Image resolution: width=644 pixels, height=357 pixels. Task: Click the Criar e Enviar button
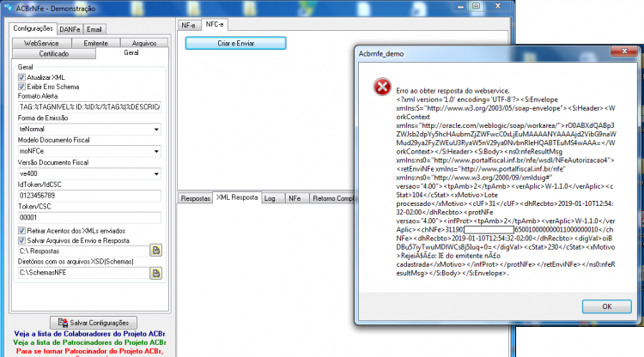[236, 43]
